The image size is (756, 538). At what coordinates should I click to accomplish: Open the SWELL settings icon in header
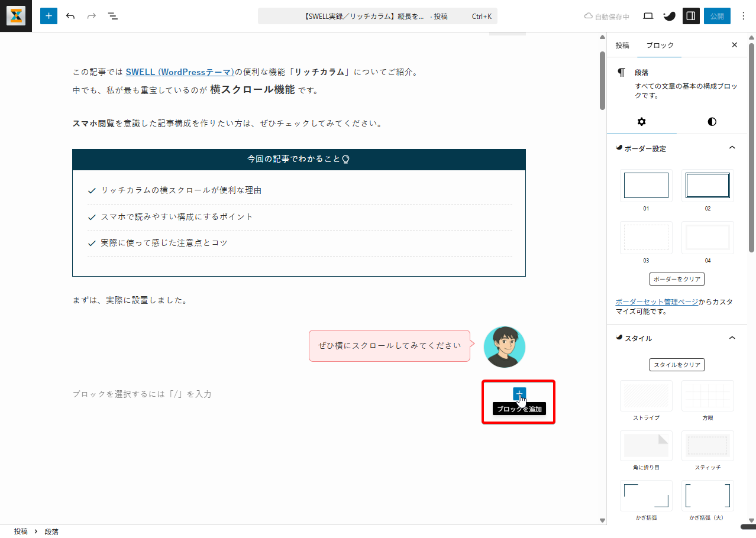click(x=669, y=16)
